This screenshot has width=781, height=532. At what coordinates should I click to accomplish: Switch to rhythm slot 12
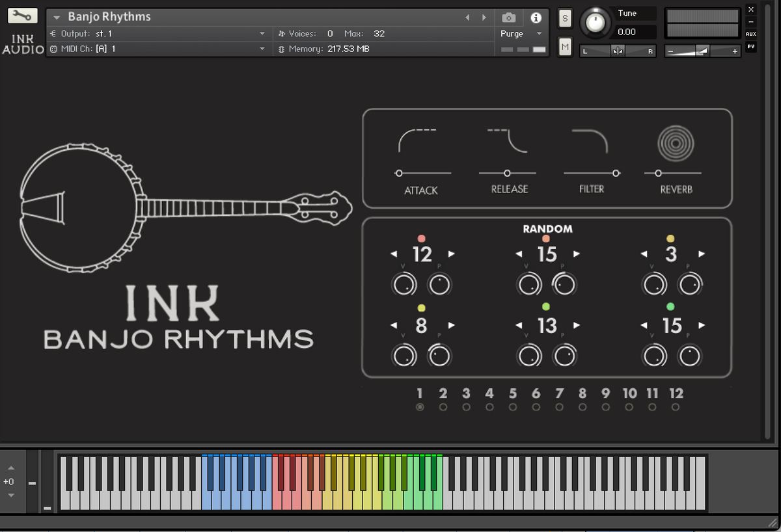pyautogui.click(x=676, y=405)
